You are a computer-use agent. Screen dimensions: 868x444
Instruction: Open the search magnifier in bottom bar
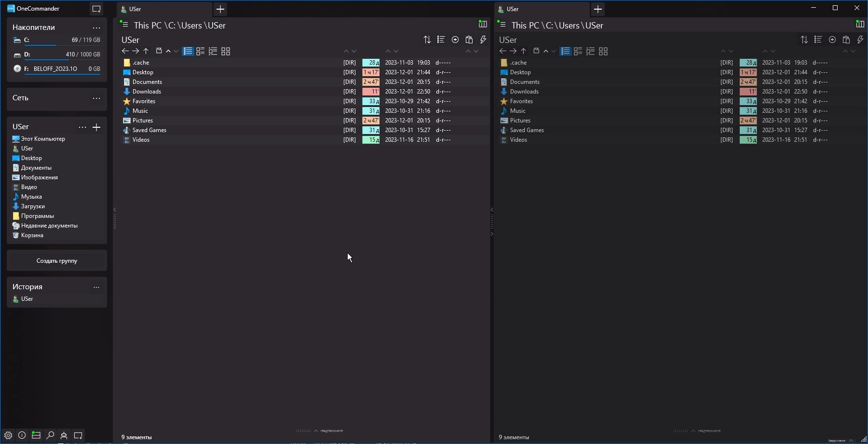pyautogui.click(x=50, y=435)
